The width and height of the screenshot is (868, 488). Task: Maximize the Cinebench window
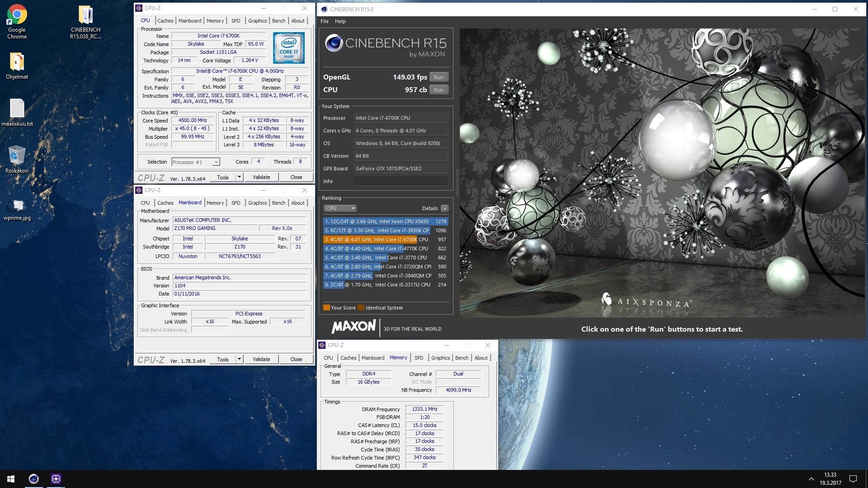(835, 9)
